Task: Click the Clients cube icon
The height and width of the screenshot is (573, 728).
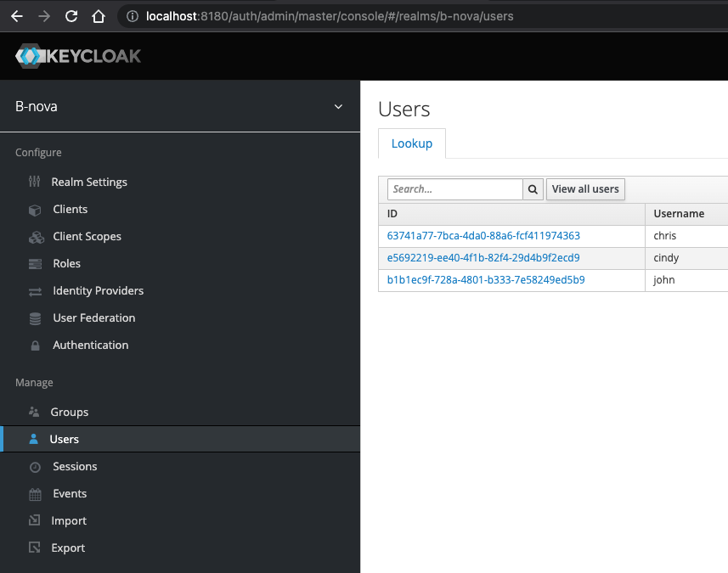Action: (35, 210)
